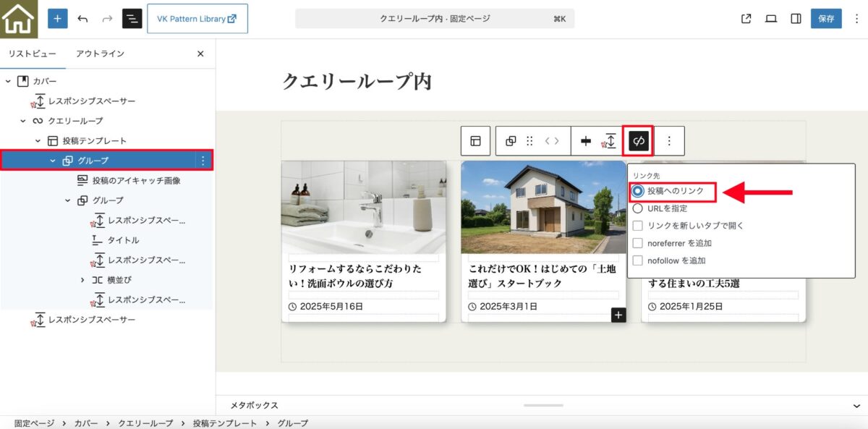Viewport: 868px width, 429px height.
Task: Open the VK Pattern Library link
Action: pos(197,19)
